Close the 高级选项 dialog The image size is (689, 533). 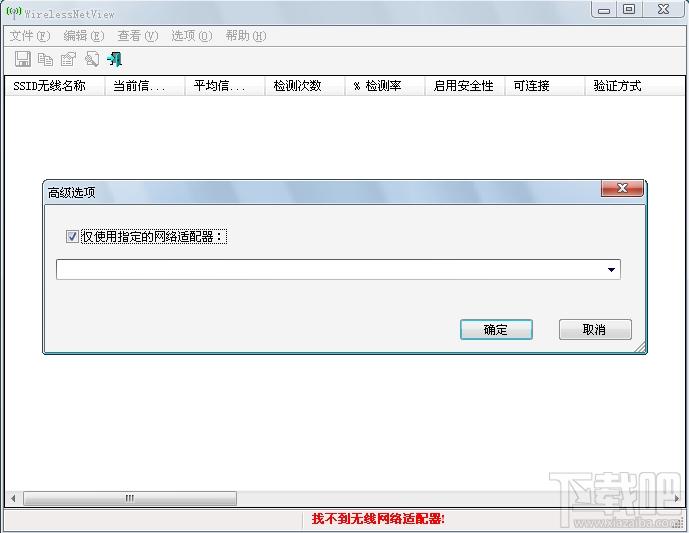[622, 189]
